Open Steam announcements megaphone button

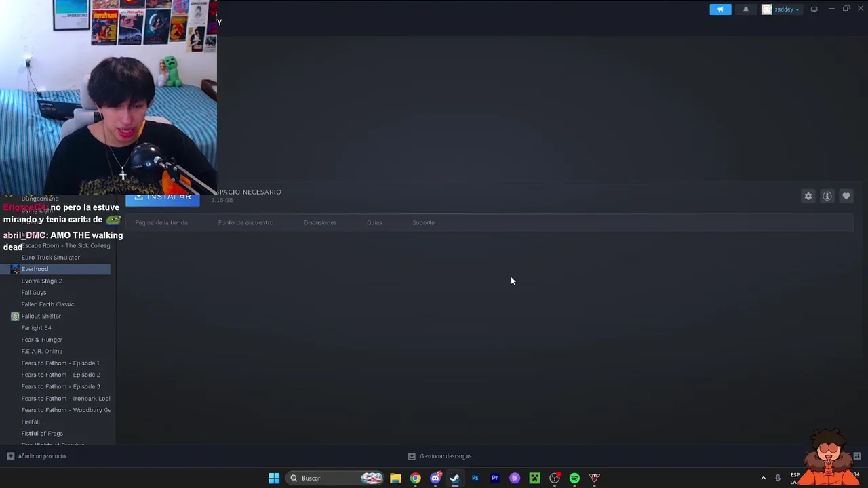click(x=720, y=9)
